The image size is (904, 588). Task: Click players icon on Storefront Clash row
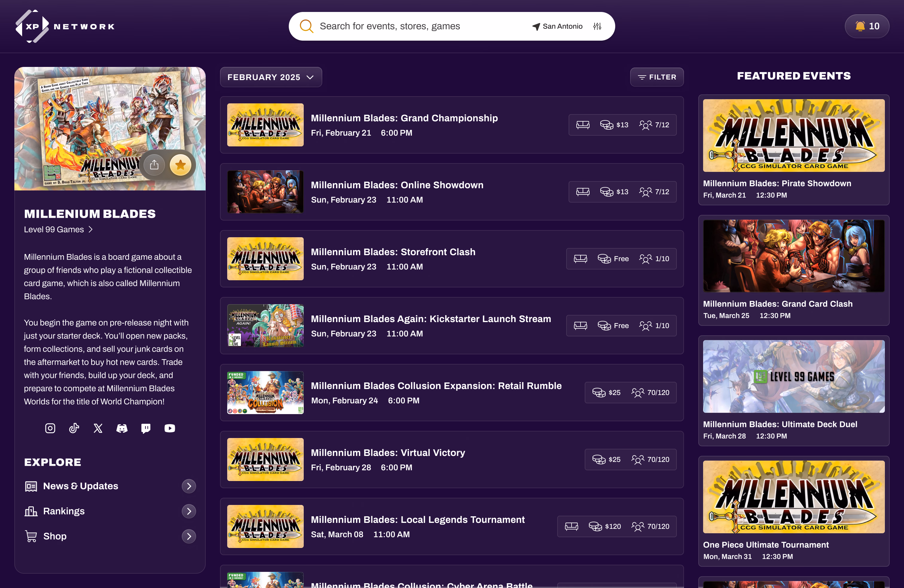coord(645,259)
